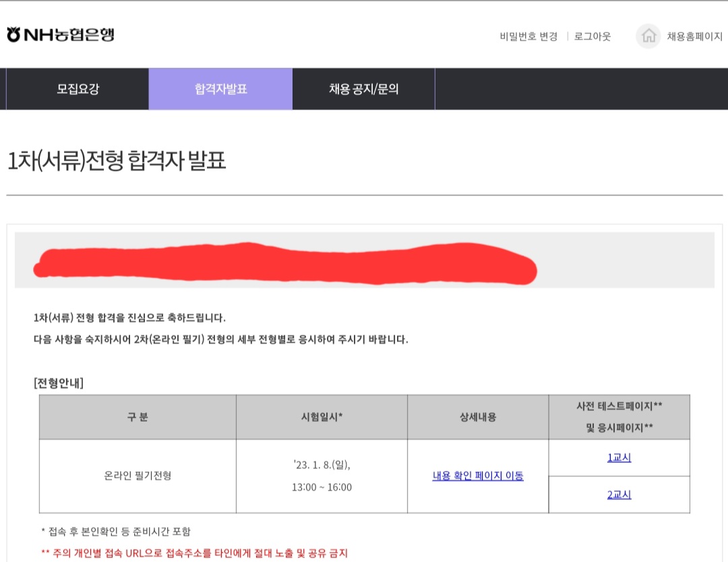The width and height of the screenshot is (728, 562).
Task: Click the 온라인 필기전형 table cell
Action: click(x=138, y=476)
